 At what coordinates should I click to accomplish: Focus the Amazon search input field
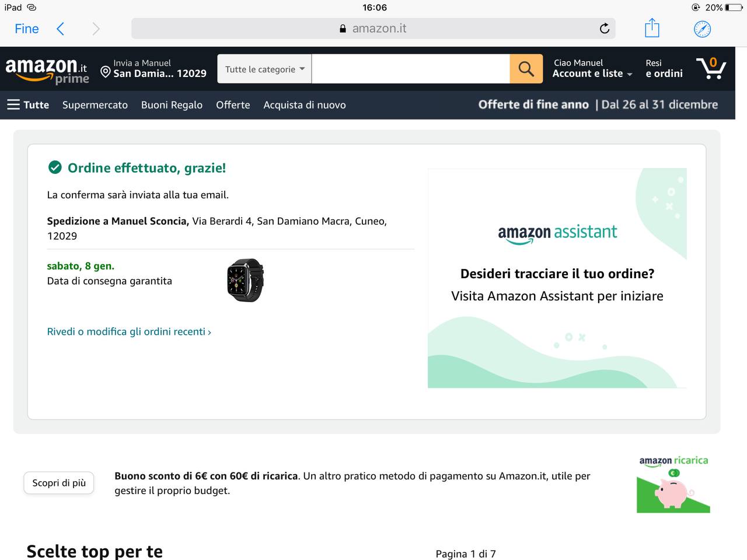[411, 69]
